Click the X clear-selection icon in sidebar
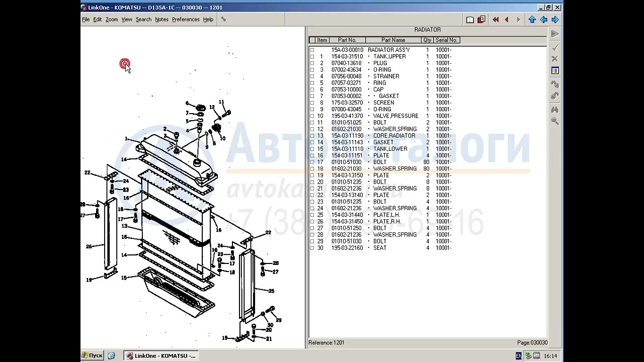This screenshot has height=362, width=644. pyautogui.click(x=554, y=59)
